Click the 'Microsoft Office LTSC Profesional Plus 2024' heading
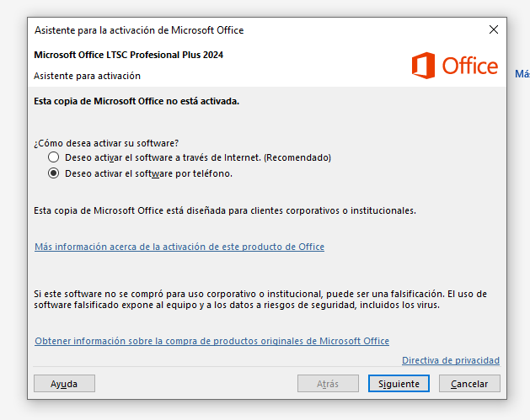The image size is (530, 420). 129,56
